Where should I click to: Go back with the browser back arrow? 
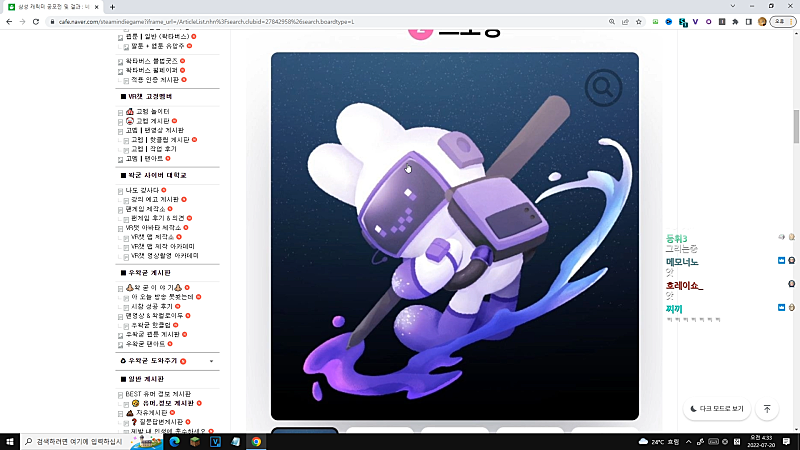[9, 22]
